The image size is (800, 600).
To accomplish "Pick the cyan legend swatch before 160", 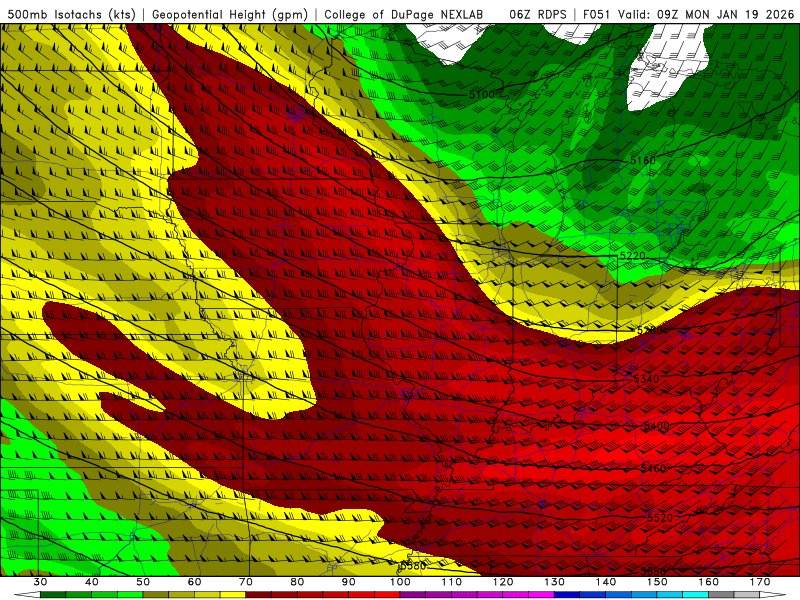I will pyautogui.click(x=695, y=595).
